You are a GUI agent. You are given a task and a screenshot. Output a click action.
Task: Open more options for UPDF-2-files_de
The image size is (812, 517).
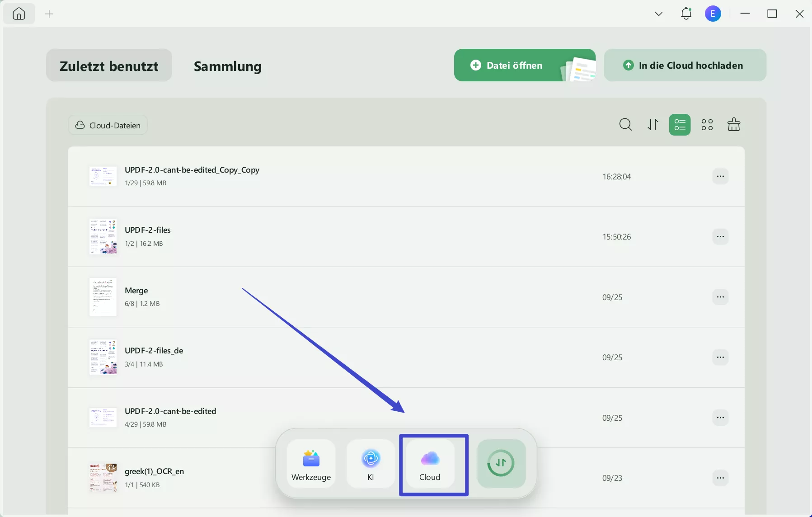pos(720,357)
